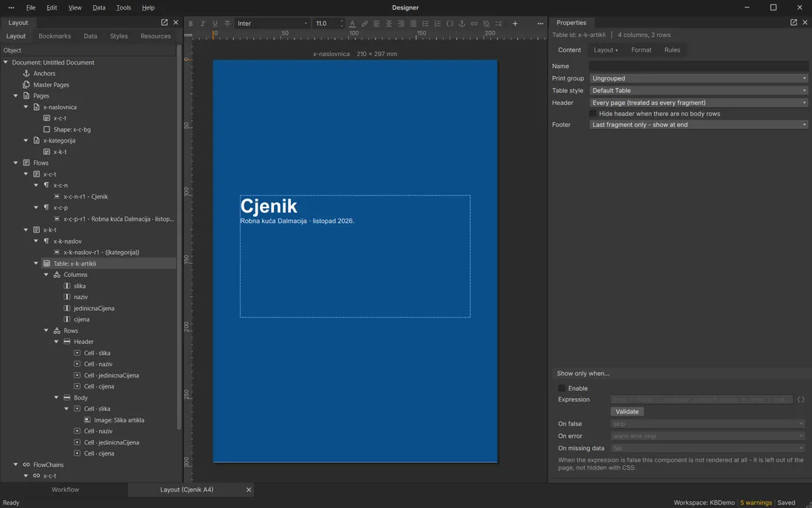812x508 pixels.
Task: Collapse the Header rows node in the tree
Action: 56,341
